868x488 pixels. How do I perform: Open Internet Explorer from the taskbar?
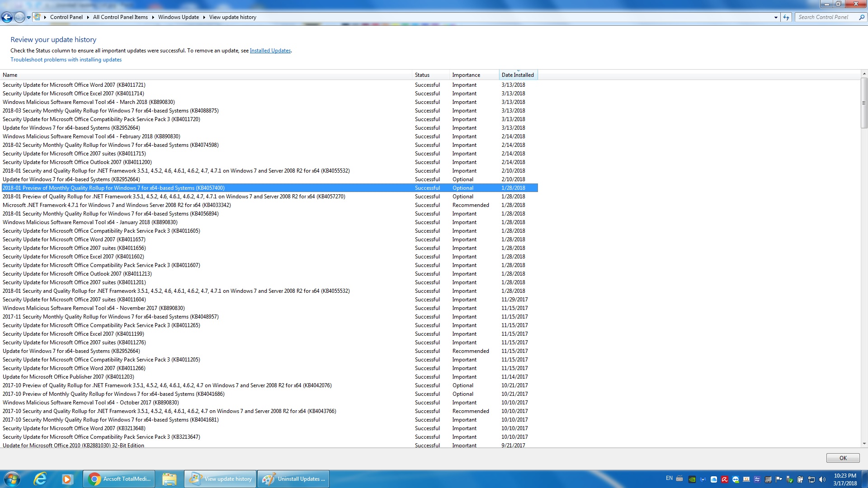click(41, 479)
